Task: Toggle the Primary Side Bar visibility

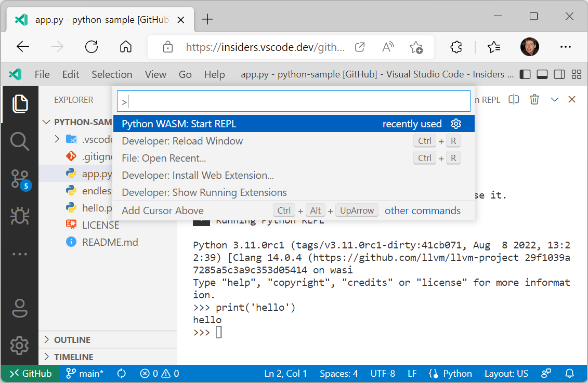Action: click(525, 74)
